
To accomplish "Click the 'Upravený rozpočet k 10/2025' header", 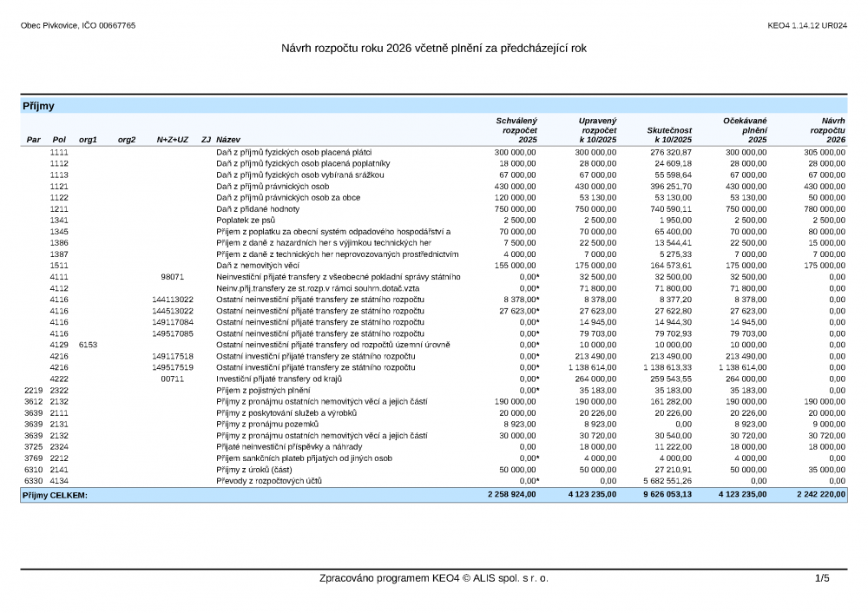I will [x=597, y=129].
